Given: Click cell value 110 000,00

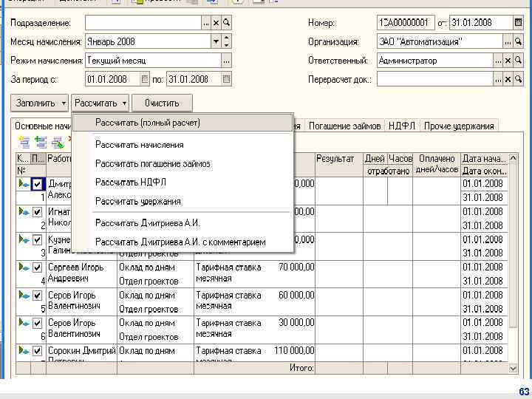Looking at the screenshot, I should 294,350.
